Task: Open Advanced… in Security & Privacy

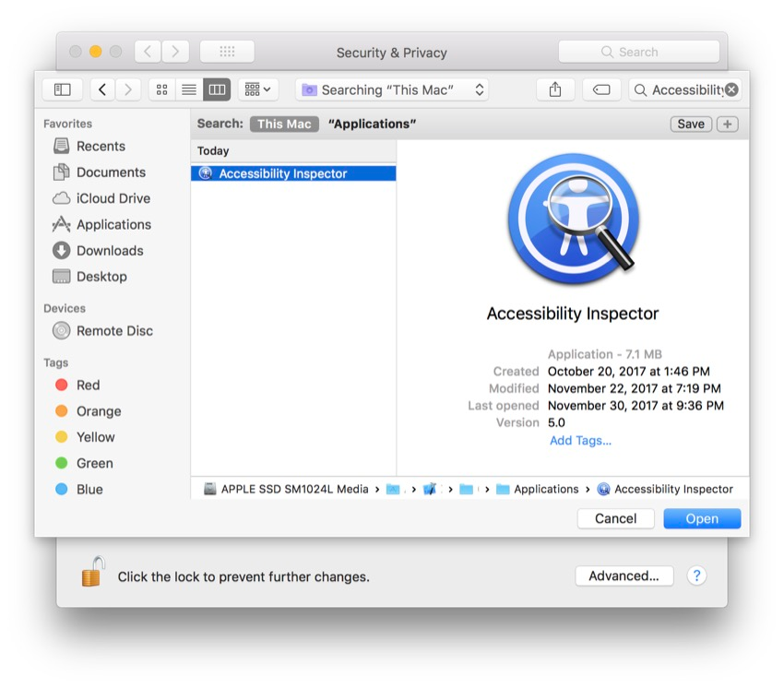Action: [x=624, y=576]
